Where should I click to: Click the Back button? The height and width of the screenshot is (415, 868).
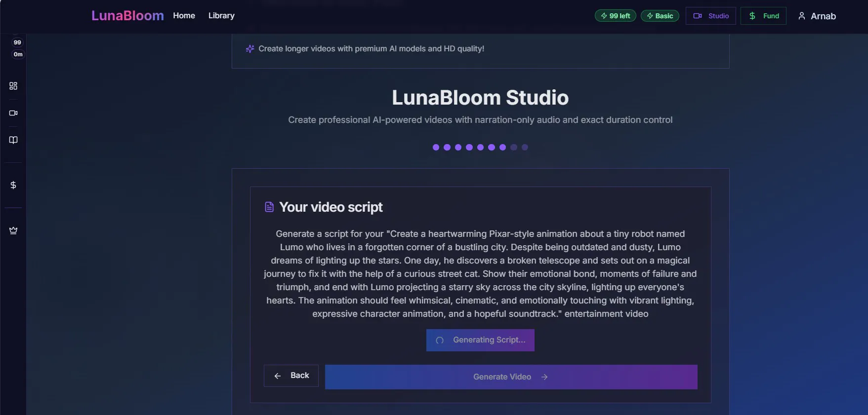tap(291, 376)
